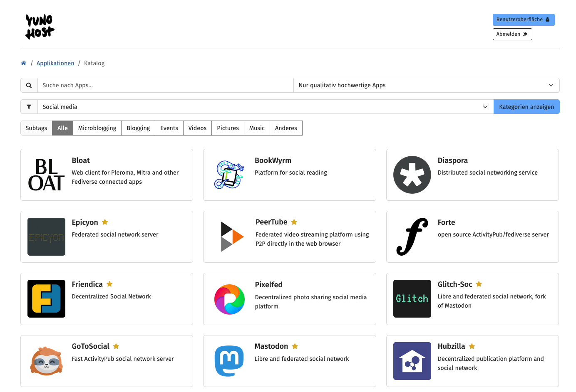Image resolution: width=576 pixels, height=392 pixels.
Task: Click the star next to Hubzilla
Action: point(472,346)
